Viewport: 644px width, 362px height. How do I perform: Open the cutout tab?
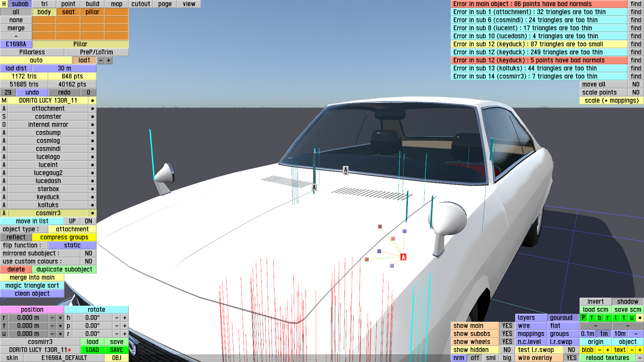click(x=141, y=4)
